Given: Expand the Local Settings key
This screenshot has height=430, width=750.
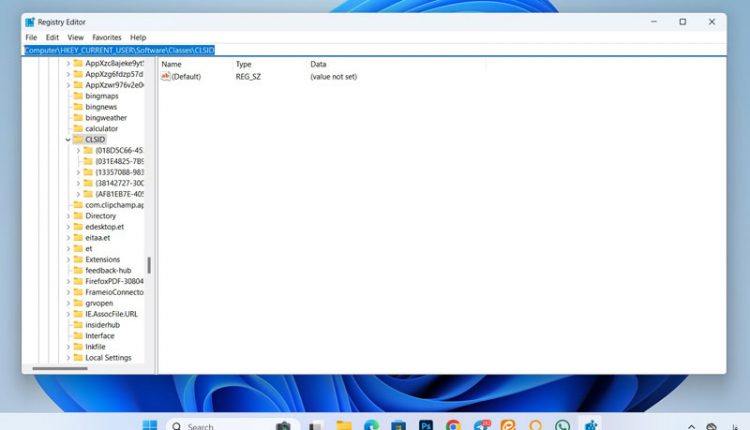Looking at the screenshot, I should 68,358.
